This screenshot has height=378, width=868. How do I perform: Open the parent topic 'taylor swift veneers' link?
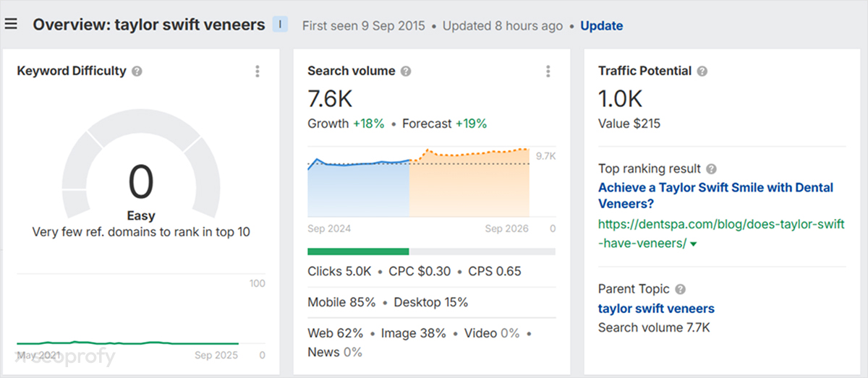point(656,309)
